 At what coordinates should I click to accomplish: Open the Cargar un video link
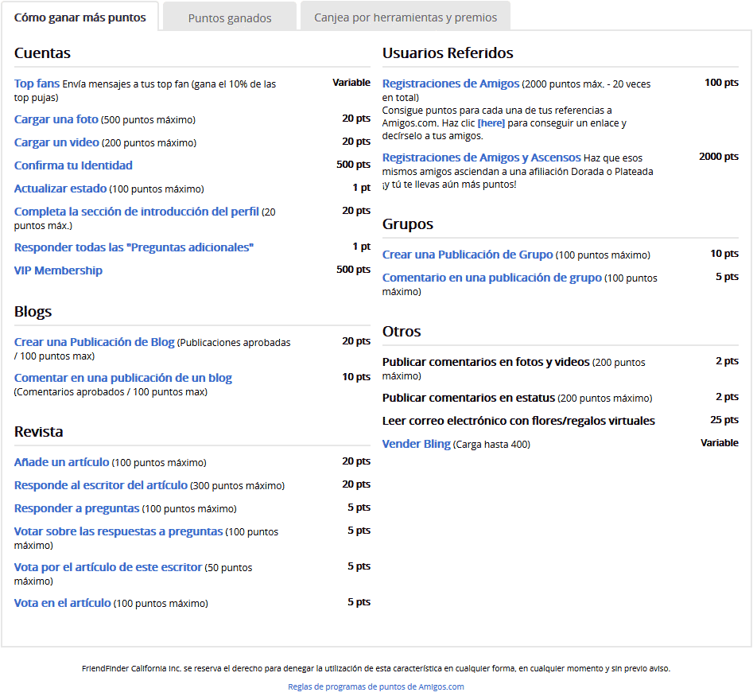pyautogui.click(x=56, y=142)
